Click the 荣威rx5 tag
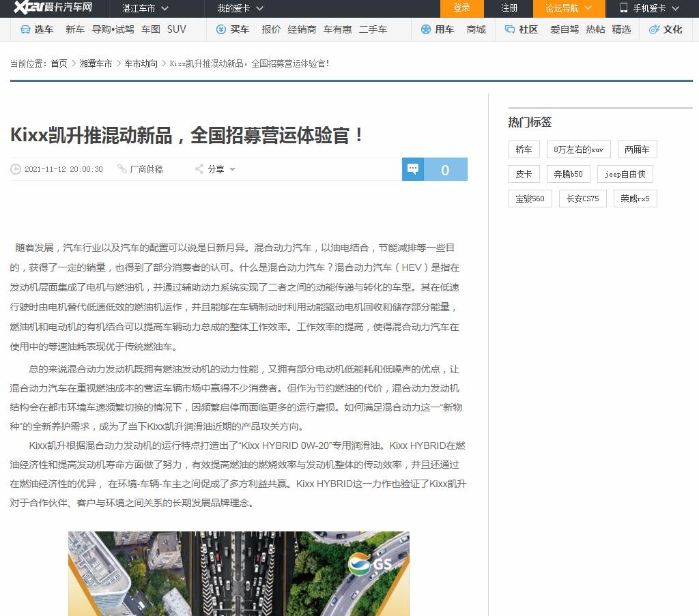This screenshot has width=699, height=616. click(x=636, y=199)
